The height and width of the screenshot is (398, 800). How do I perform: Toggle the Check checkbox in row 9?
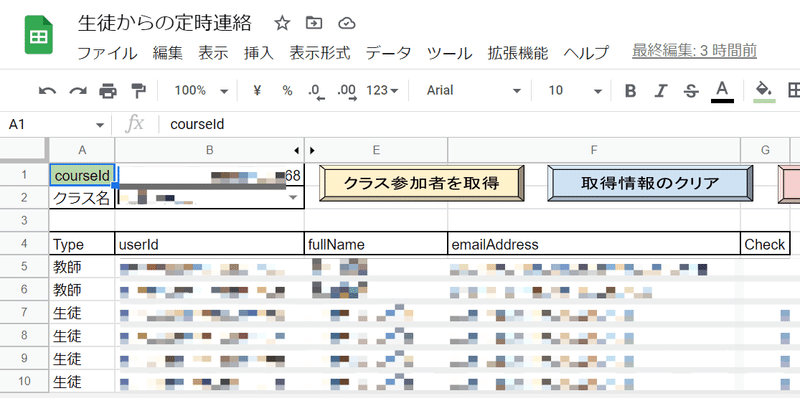(785, 360)
